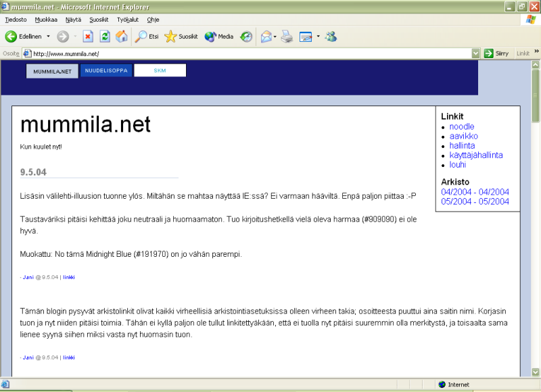The width and height of the screenshot is (541, 392).
Task: Click the vertical scrollbar down arrow
Action: [x=536, y=372]
